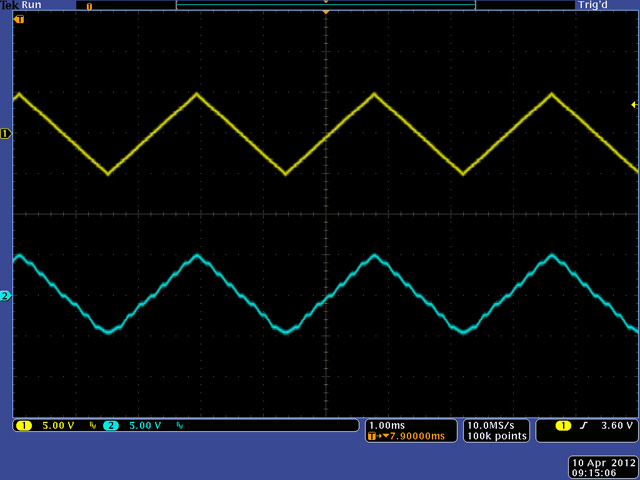
Task: Click the orange trigger position marker above graticule
Action: click(x=325, y=12)
